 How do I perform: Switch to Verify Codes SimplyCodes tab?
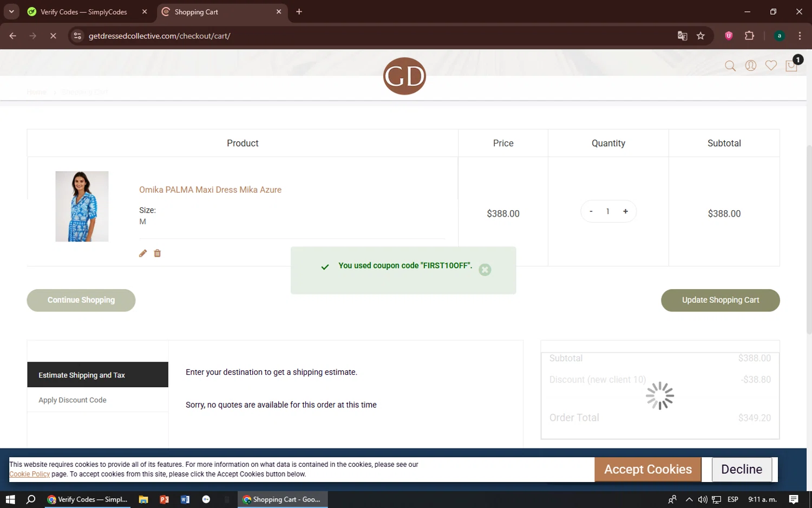coord(84,12)
